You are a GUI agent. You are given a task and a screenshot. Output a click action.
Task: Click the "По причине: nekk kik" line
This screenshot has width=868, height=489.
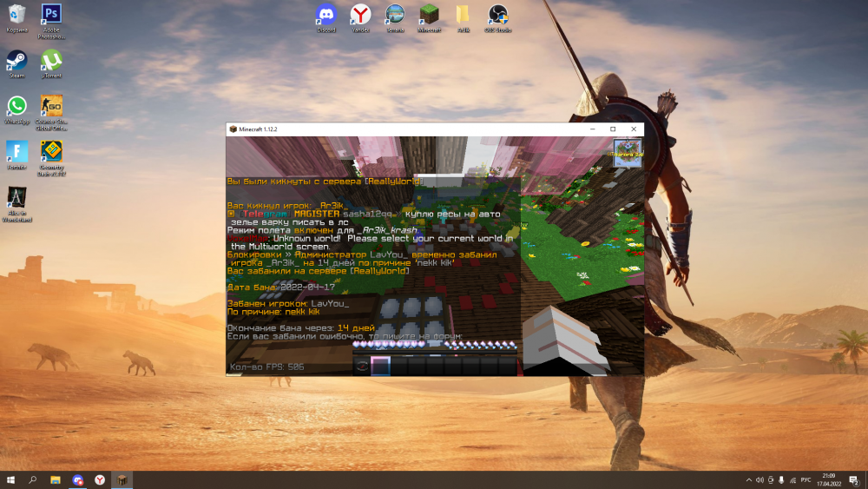click(x=273, y=312)
